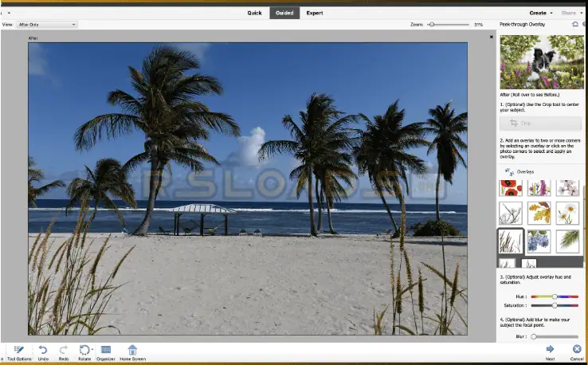Choose the first grass variation thumbnail

coord(508,263)
